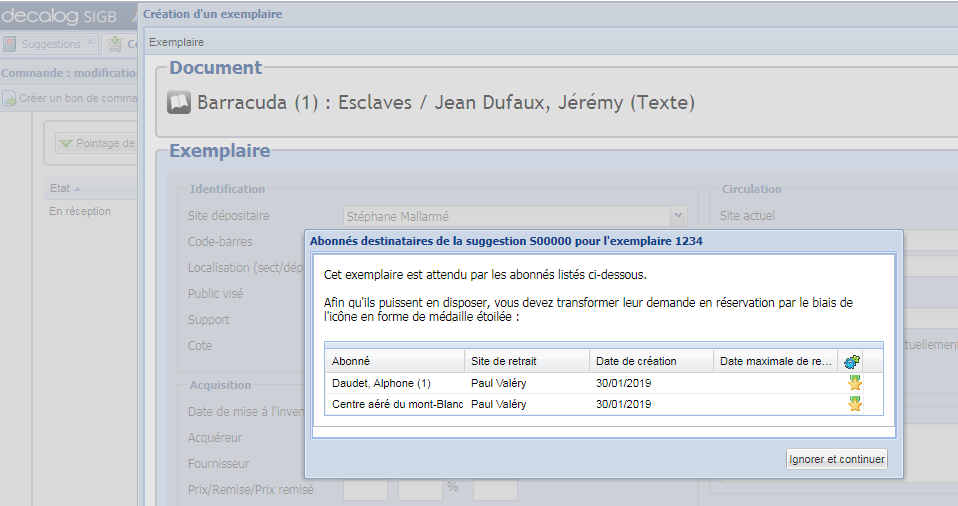This screenshot has width=958, height=506.
Task: Click the Stéphane Mallarmé combo field
Action: click(x=506, y=216)
